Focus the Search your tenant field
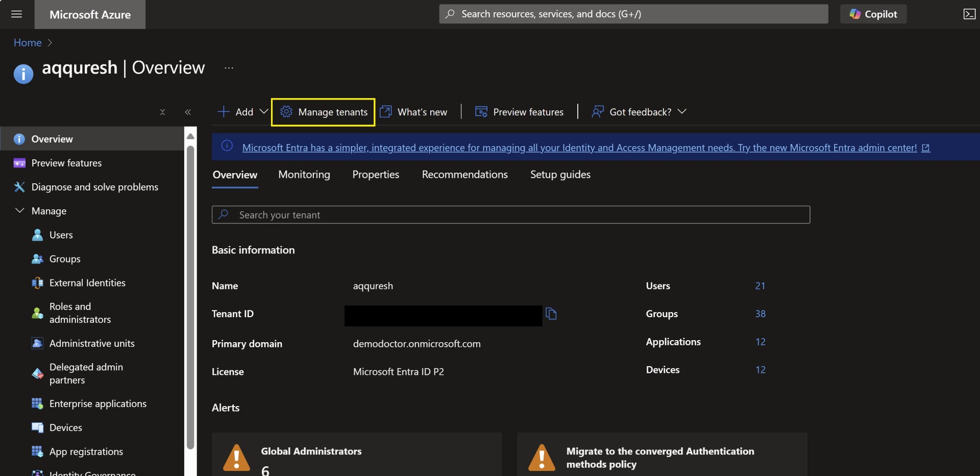The height and width of the screenshot is (476, 980). (x=510, y=215)
